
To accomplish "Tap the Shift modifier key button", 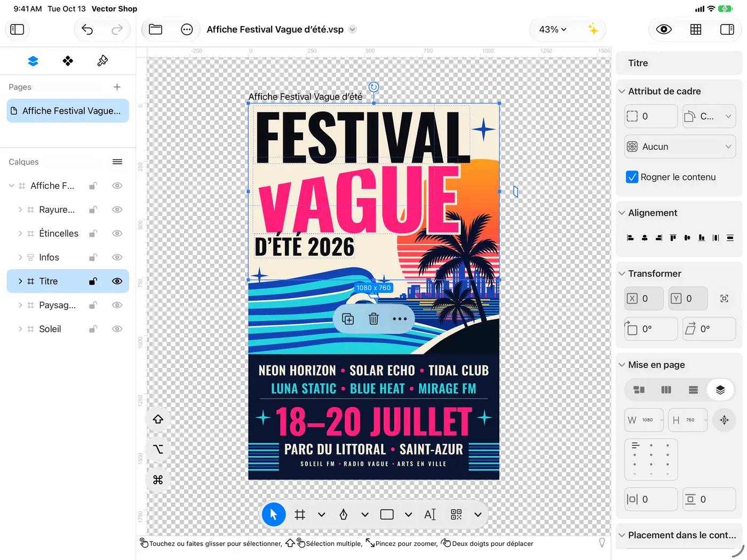I will click(x=158, y=419).
